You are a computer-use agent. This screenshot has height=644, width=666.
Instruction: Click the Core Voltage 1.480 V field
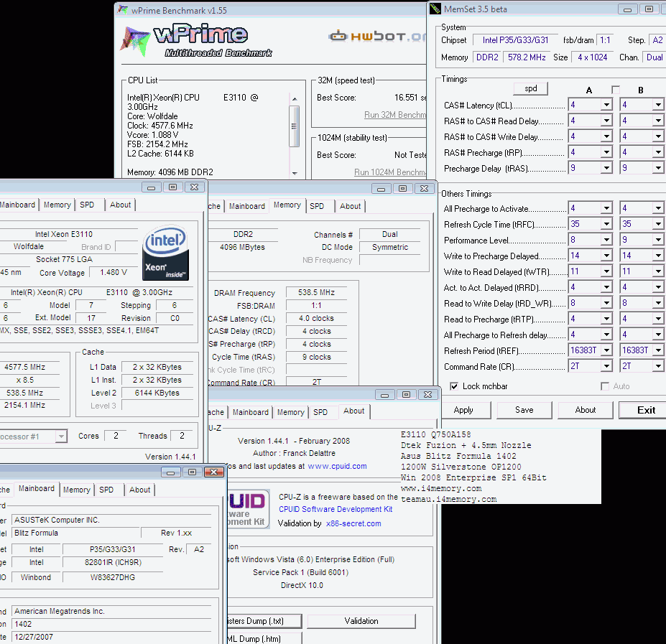[x=114, y=272]
